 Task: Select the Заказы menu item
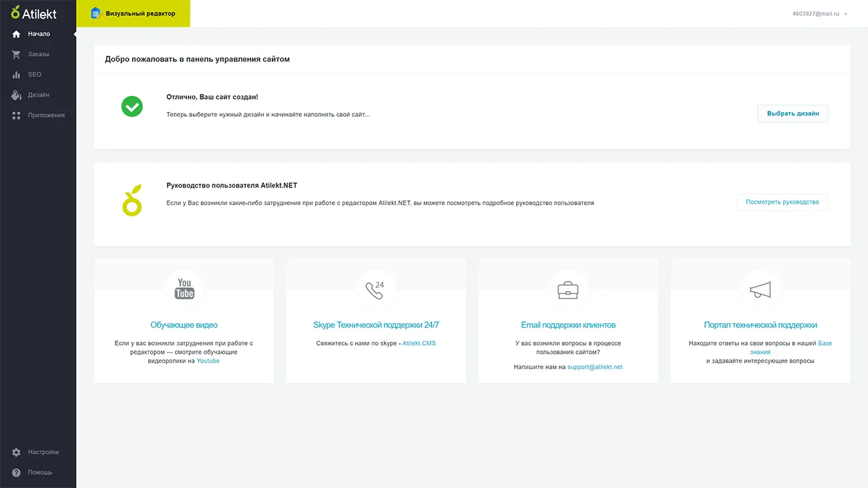pos(38,54)
